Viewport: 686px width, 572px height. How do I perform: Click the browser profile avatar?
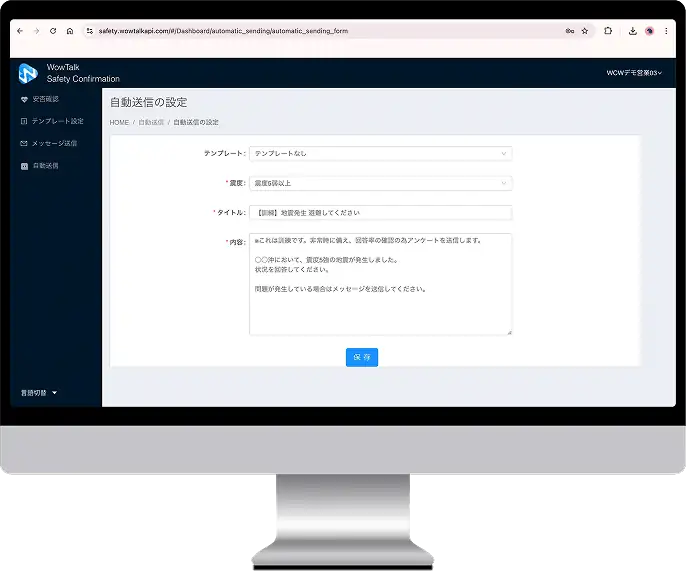pos(650,31)
